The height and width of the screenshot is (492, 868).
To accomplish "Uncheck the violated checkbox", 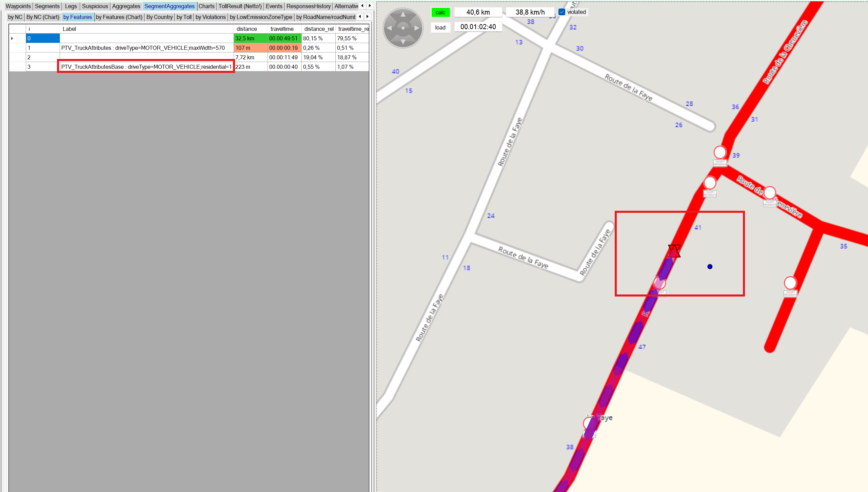I will pos(562,12).
